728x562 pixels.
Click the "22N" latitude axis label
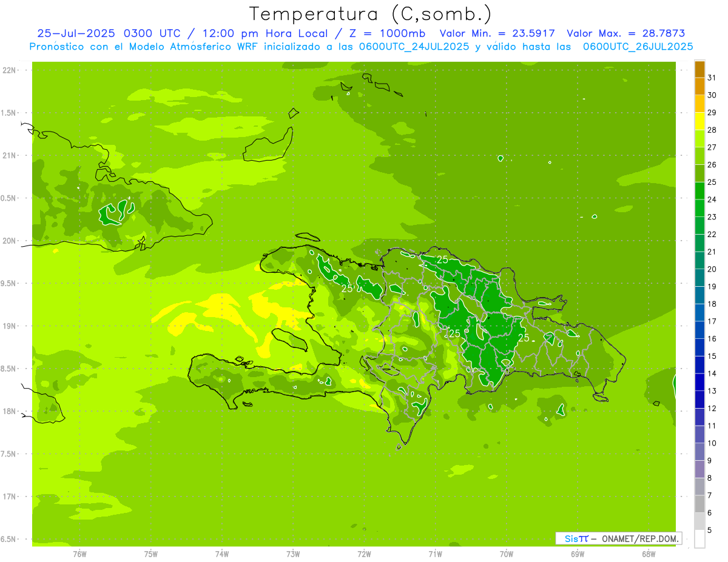pyautogui.click(x=10, y=70)
